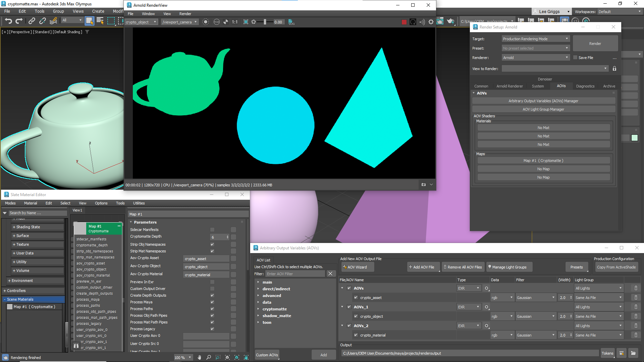Image resolution: width=644 pixels, height=362 pixels.
Task: Expand the cryptomatte group in AOV List
Action: [258, 309]
